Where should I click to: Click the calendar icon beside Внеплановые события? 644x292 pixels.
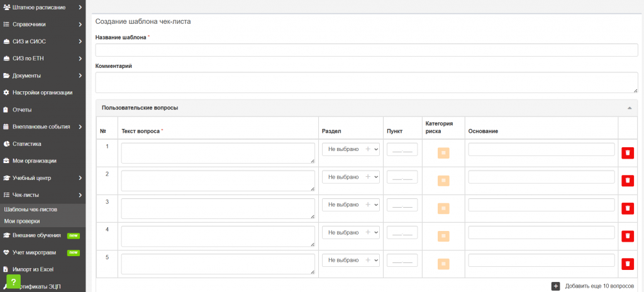[x=6, y=126]
